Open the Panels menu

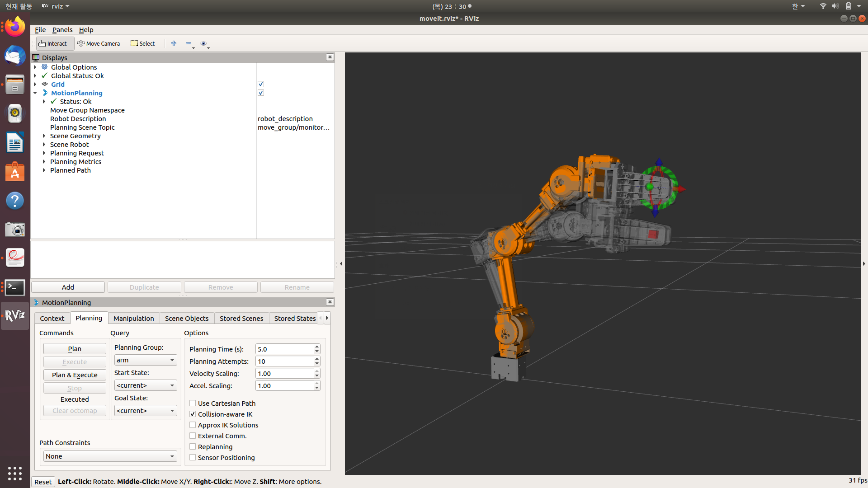(x=62, y=30)
